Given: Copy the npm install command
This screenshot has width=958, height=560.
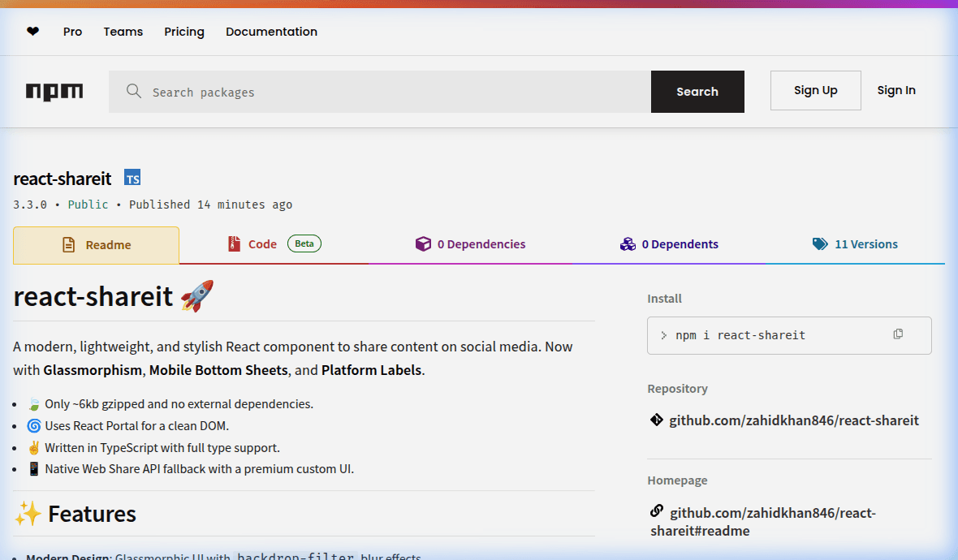Looking at the screenshot, I should pos(898,334).
